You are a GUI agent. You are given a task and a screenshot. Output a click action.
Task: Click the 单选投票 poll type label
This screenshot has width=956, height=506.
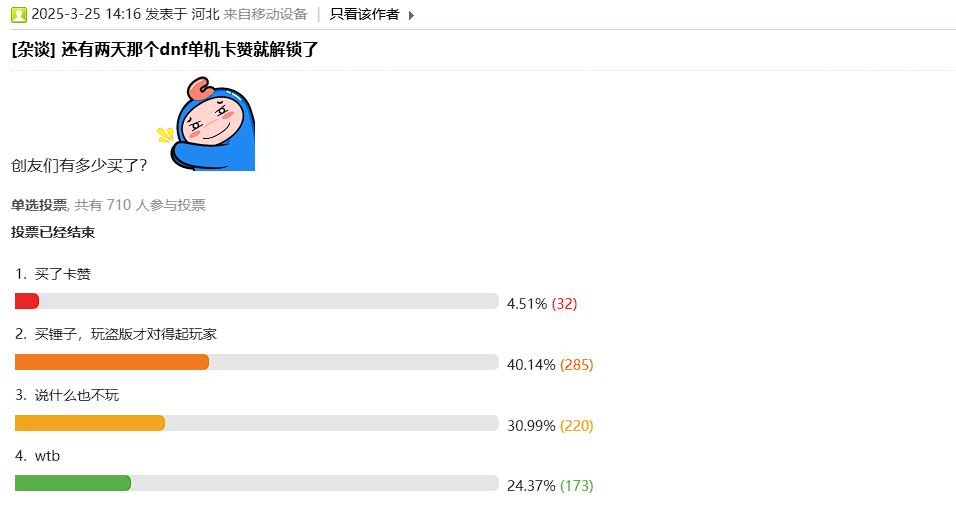pos(39,205)
